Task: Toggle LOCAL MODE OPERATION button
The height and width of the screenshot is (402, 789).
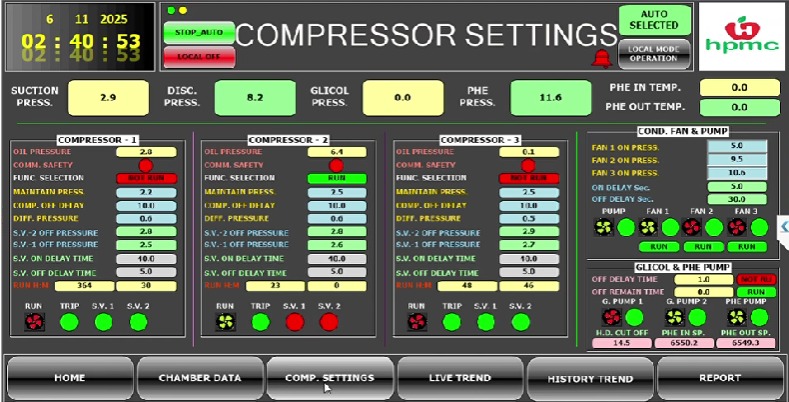Action: [654, 54]
